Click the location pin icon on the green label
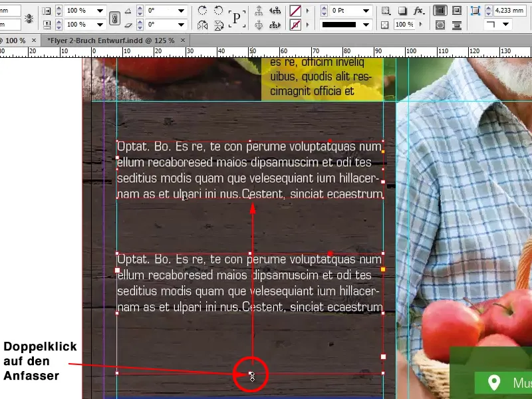 [x=494, y=382]
